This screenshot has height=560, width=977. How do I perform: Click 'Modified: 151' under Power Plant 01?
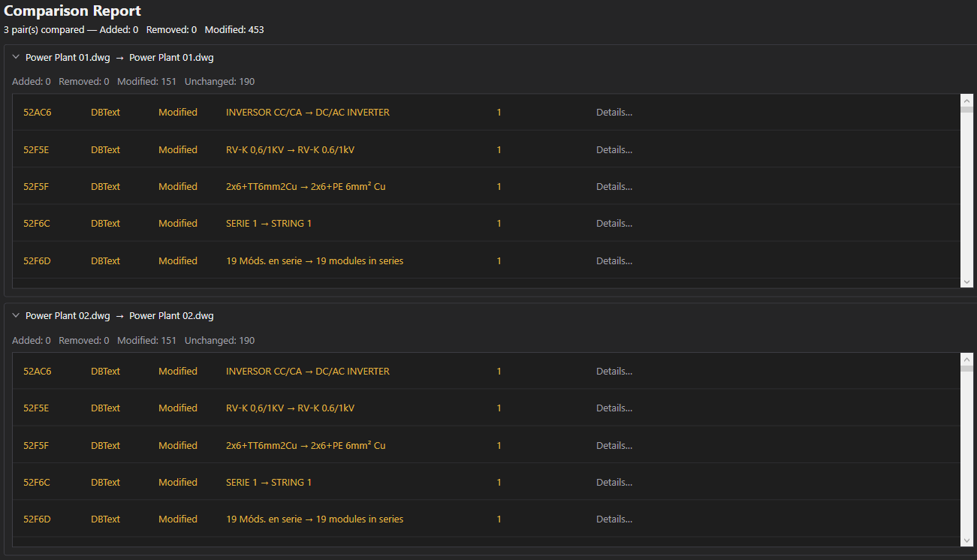click(146, 81)
